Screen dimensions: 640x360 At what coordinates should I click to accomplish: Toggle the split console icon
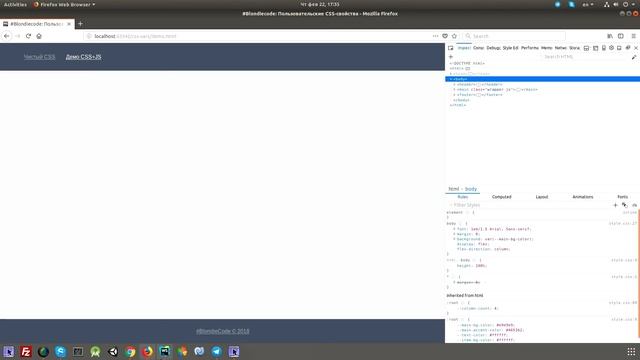click(x=587, y=48)
